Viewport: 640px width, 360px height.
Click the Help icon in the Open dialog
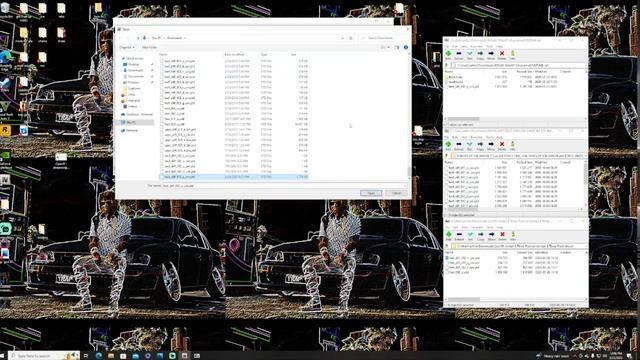pyautogui.click(x=406, y=47)
